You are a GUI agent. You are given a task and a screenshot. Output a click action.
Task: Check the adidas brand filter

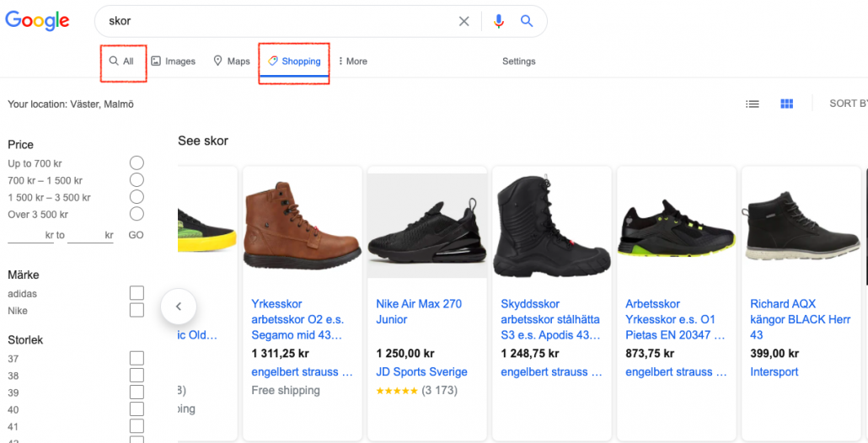point(137,293)
